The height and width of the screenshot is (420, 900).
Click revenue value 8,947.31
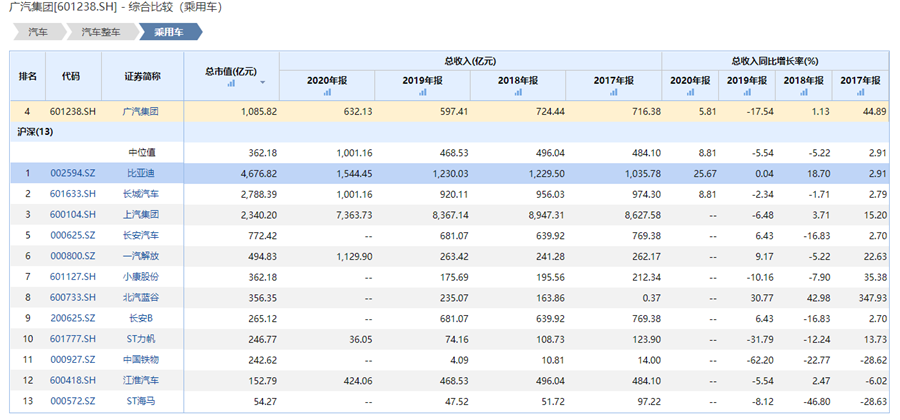545,215
